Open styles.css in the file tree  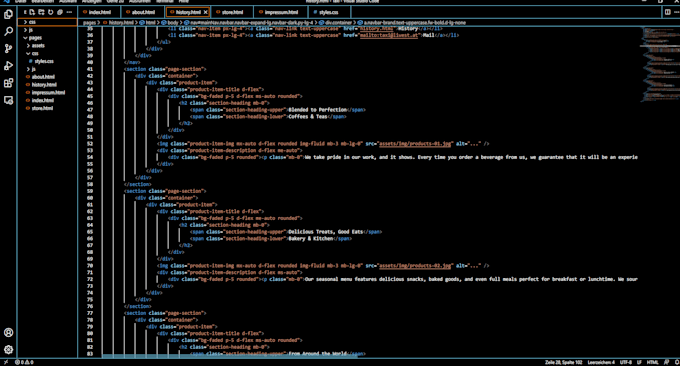47,61
